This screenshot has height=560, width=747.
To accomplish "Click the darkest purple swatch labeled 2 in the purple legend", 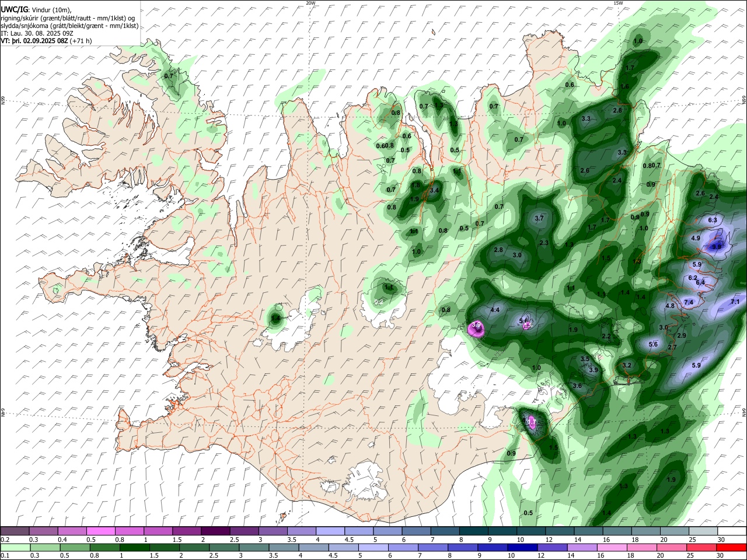I will point(215,531).
